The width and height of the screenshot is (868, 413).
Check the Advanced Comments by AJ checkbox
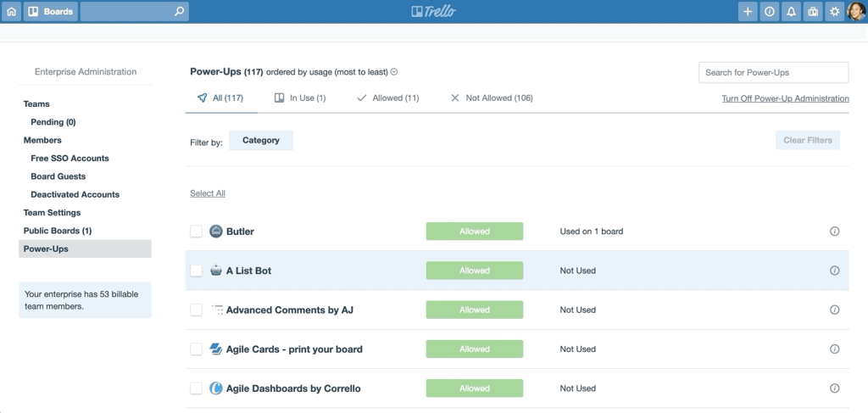click(x=196, y=310)
